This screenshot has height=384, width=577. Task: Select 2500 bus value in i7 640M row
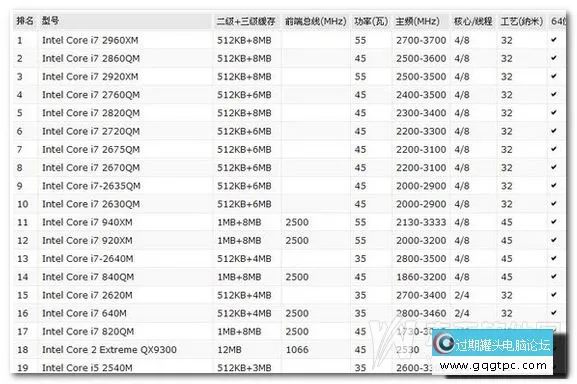297,313
